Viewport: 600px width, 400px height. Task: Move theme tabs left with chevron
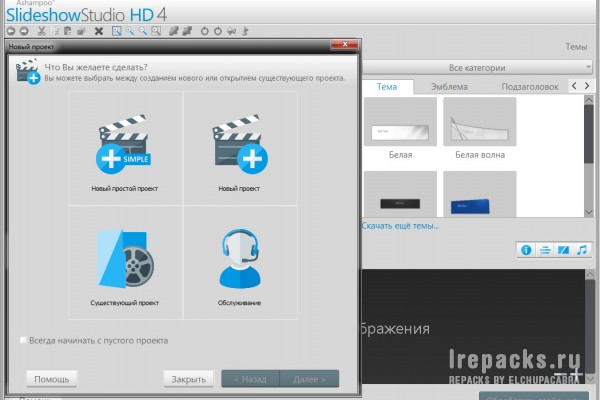[x=574, y=86]
